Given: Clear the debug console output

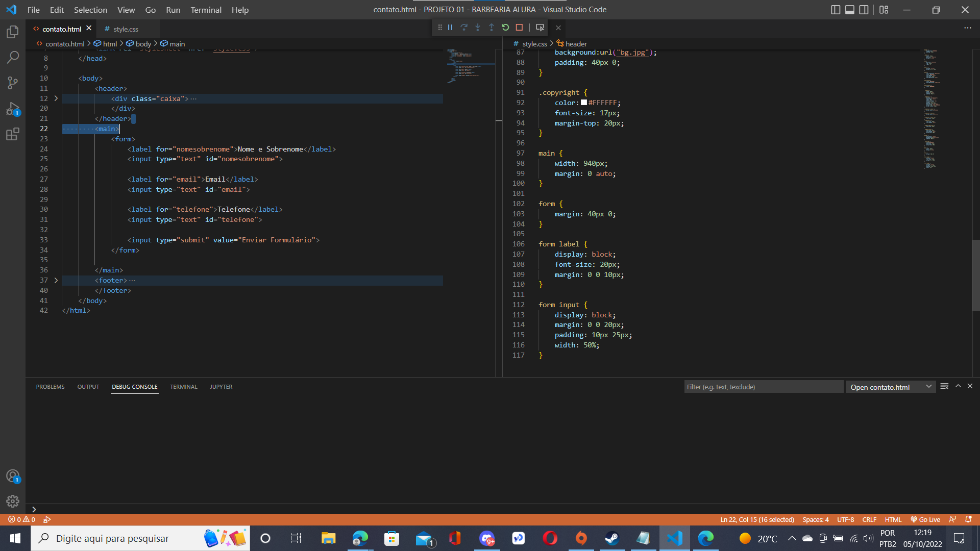Looking at the screenshot, I should tap(944, 386).
